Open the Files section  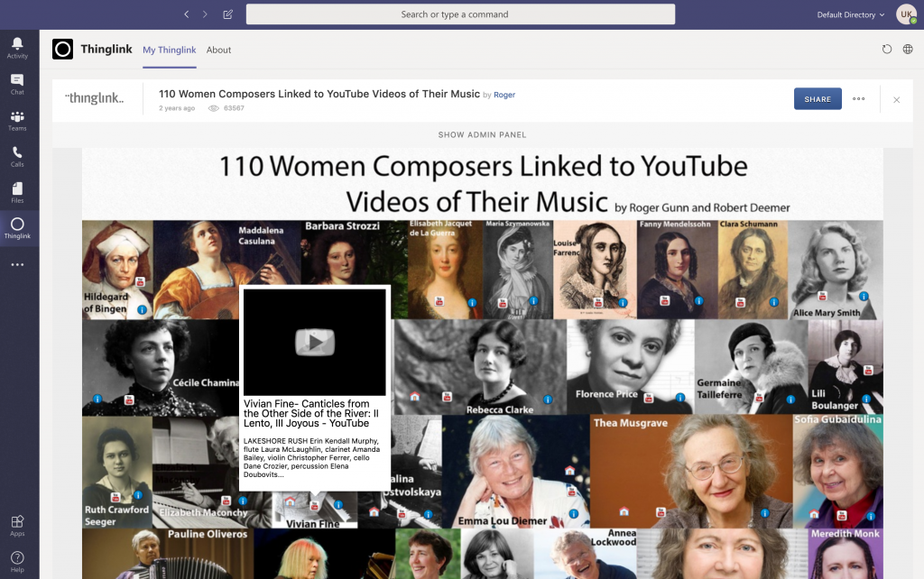click(x=17, y=192)
